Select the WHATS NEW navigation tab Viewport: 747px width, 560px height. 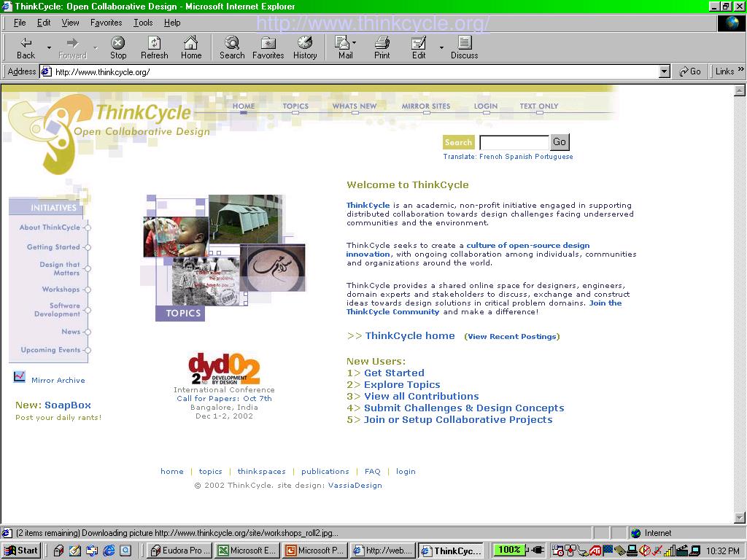click(355, 106)
